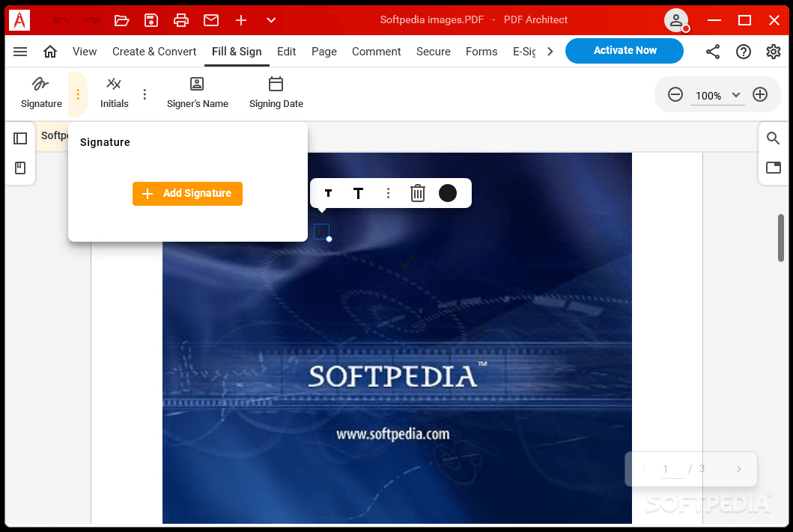793x532 pixels.
Task: Select the Initials tool
Action: coord(115,93)
